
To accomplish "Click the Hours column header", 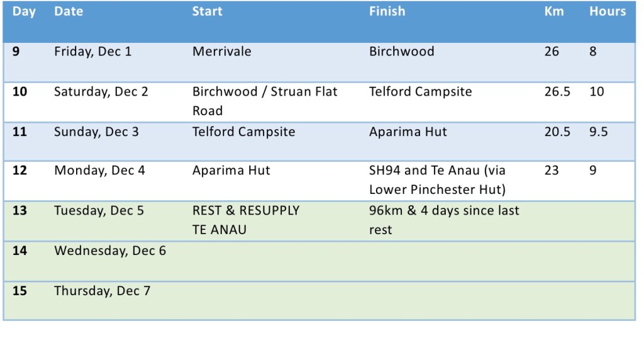I will tap(608, 12).
